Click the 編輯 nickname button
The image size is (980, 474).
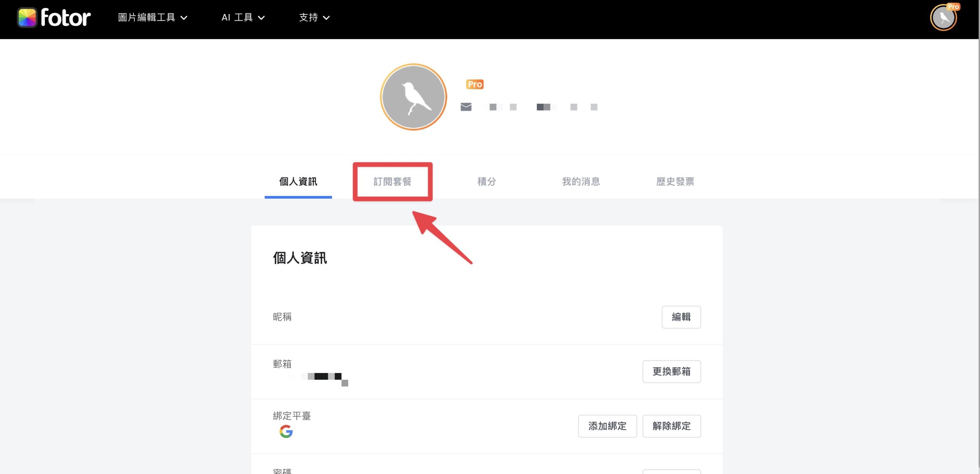pos(681,317)
